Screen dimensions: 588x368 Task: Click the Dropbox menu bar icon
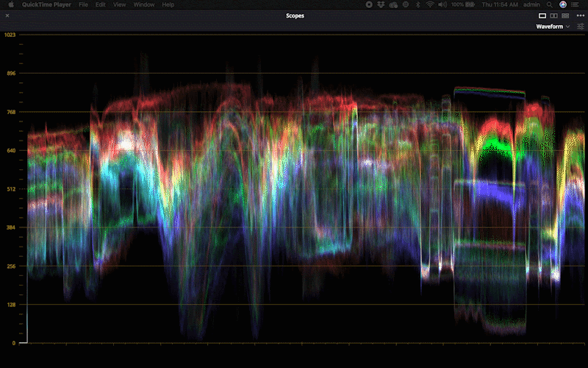click(x=381, y=4)
